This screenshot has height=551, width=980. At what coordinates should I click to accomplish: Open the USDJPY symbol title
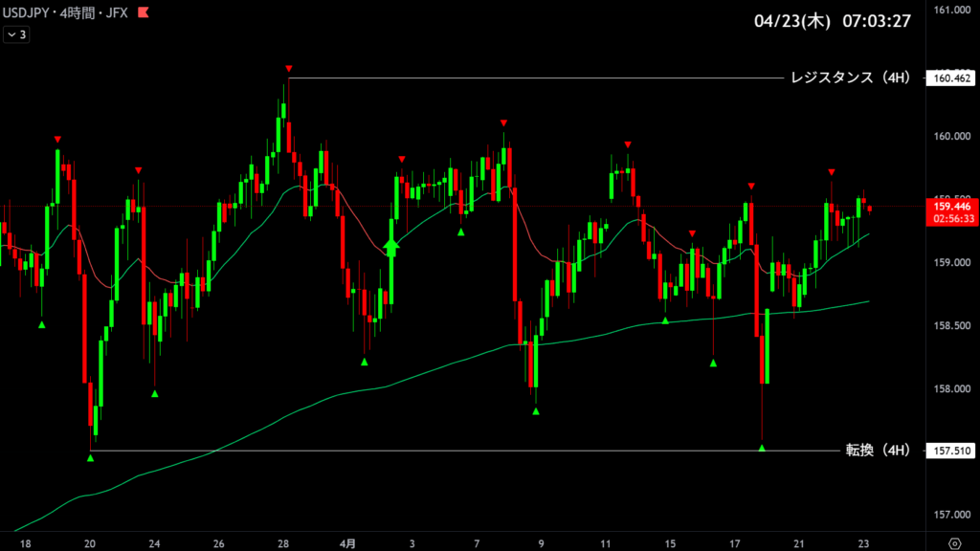point(26,13)
